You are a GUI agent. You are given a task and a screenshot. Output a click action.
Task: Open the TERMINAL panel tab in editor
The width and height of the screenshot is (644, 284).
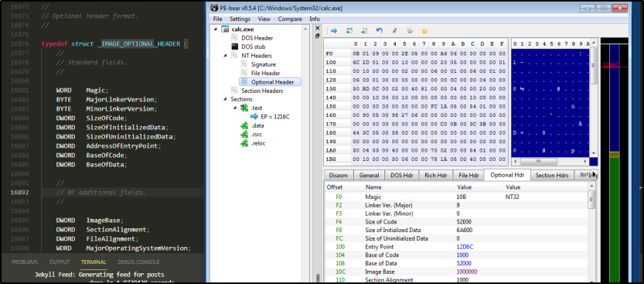click(x=94, y=262)
